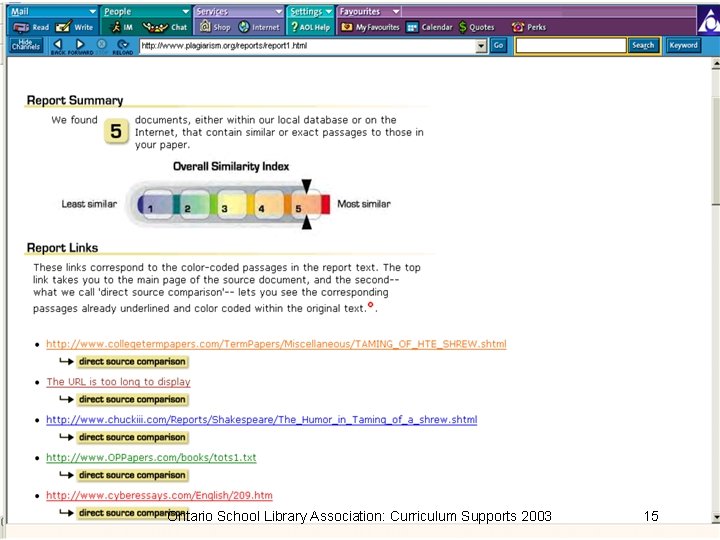Click similarity index segment 4

pyautogui.click(x=269, y=204)
